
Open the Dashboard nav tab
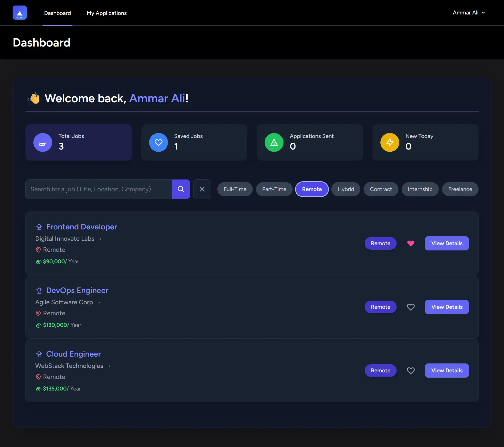click(x=57, y=13)
